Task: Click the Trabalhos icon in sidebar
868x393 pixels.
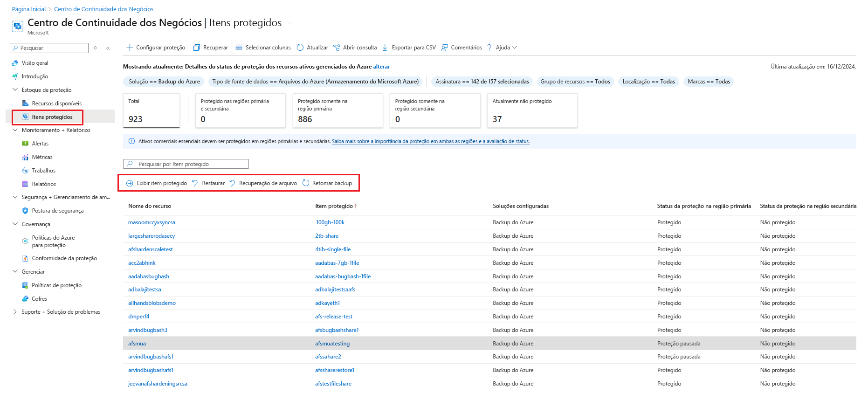Action: (x=25, y=171)
